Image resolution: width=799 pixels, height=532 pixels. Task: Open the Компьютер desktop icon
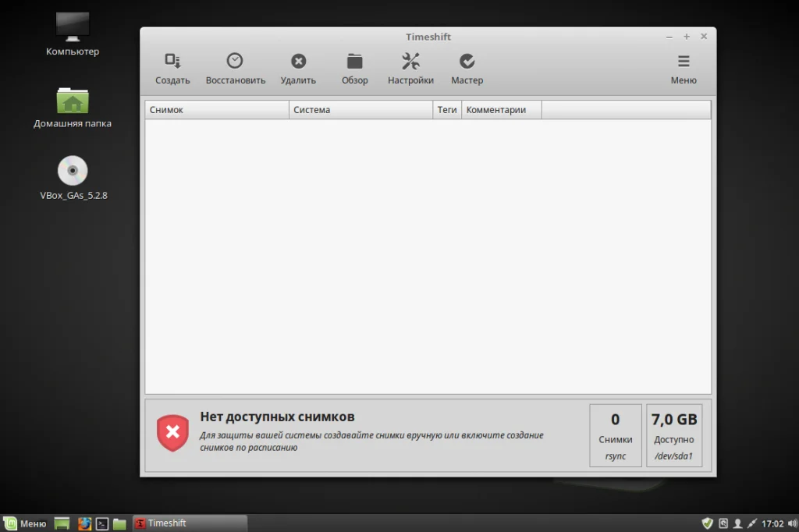pos(73,34)
